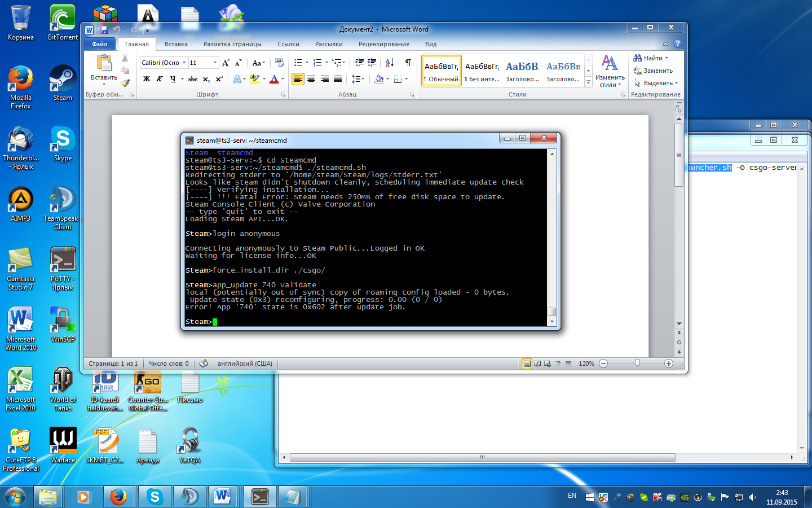The height and width of the screenshot is (508, 812).
Task: Open Skype from the taskbar
Action: (155, 497)
